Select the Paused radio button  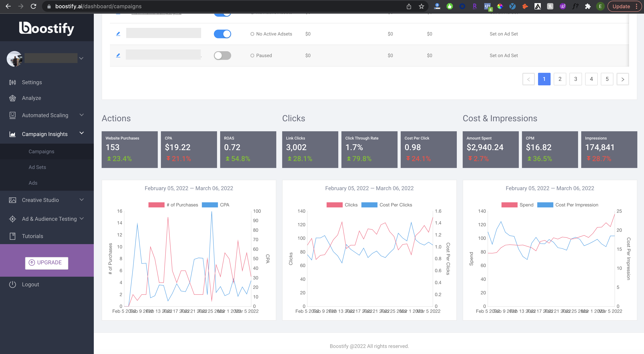click(x=252, y=55)
